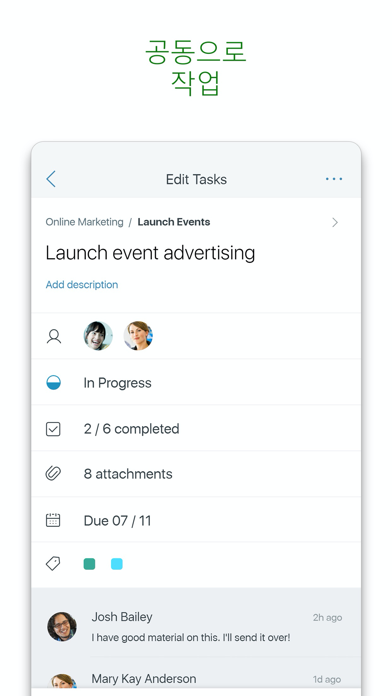Select the first assignee avatar with dark hair
Image resolution: width=392 pixels, height=696 pixels.
[x=98, y=336]
